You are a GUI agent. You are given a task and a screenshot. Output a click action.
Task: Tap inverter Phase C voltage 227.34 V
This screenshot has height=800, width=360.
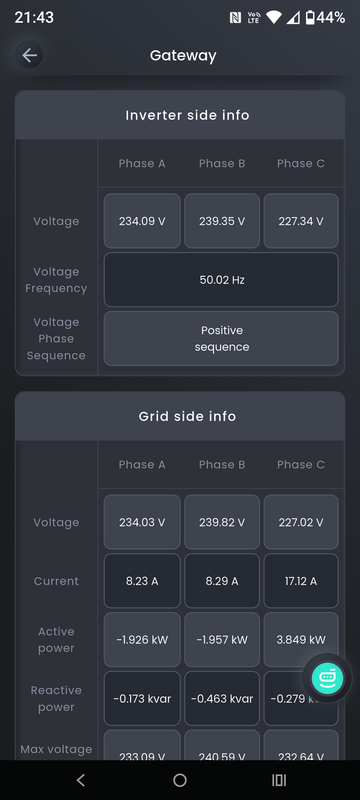[x=301, y=221]
